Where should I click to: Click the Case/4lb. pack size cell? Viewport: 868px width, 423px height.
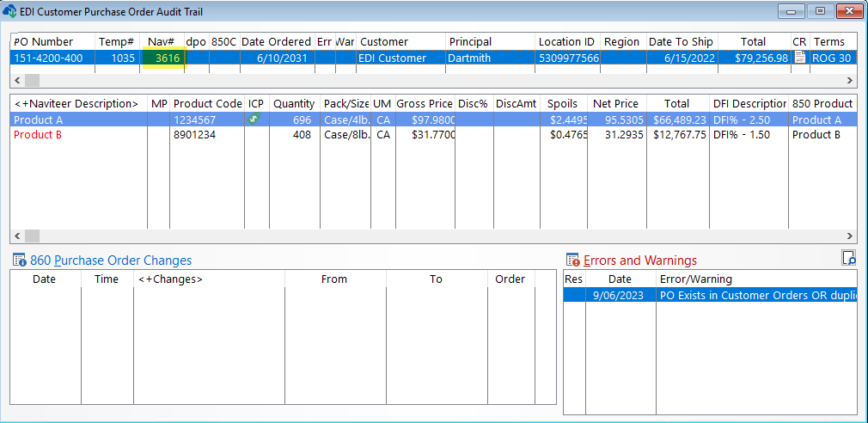coord(346,120)
